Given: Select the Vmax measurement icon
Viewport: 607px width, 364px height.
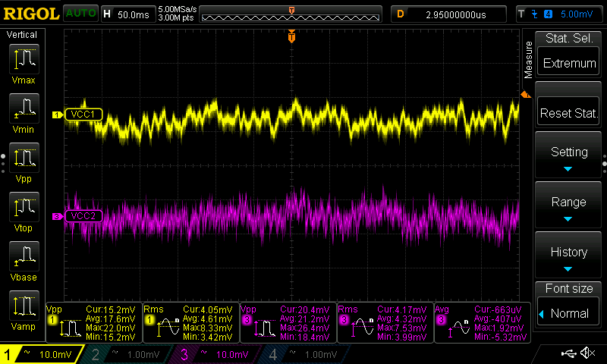Looking at the screenshot, I should tap(24, 59).
